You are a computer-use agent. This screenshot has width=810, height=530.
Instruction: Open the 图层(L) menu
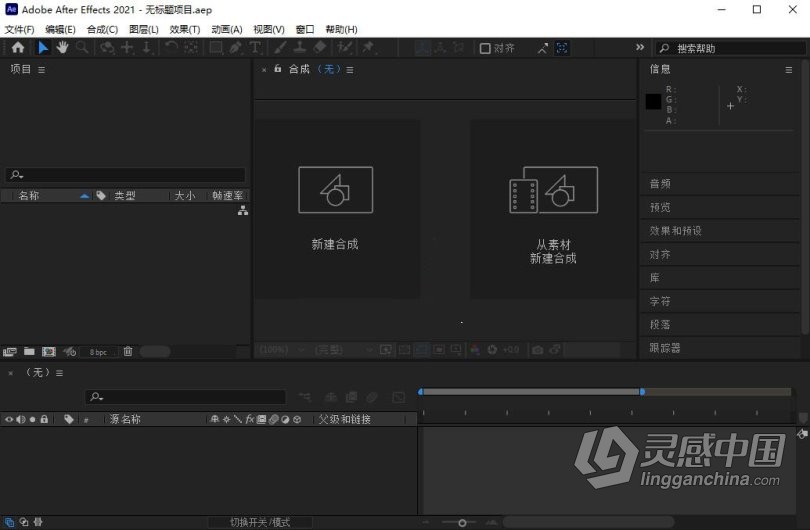pyautogui.click(x=144, y=29)
